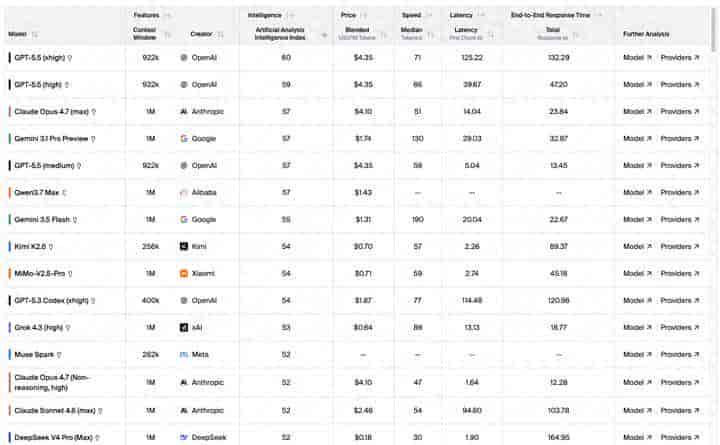Open Providers link for Claude Opus 4.7 (max)
The image size is (720, 445).
(680, 112)
